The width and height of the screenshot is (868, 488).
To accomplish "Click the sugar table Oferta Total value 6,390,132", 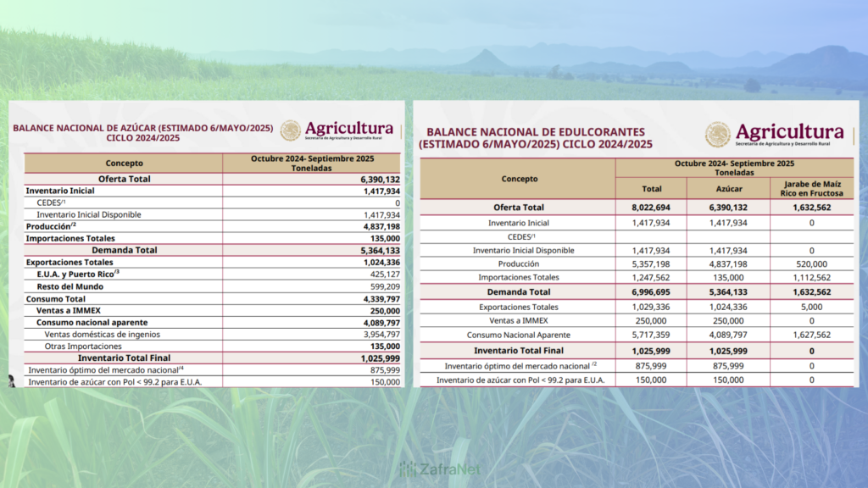I will click(381, 180).
